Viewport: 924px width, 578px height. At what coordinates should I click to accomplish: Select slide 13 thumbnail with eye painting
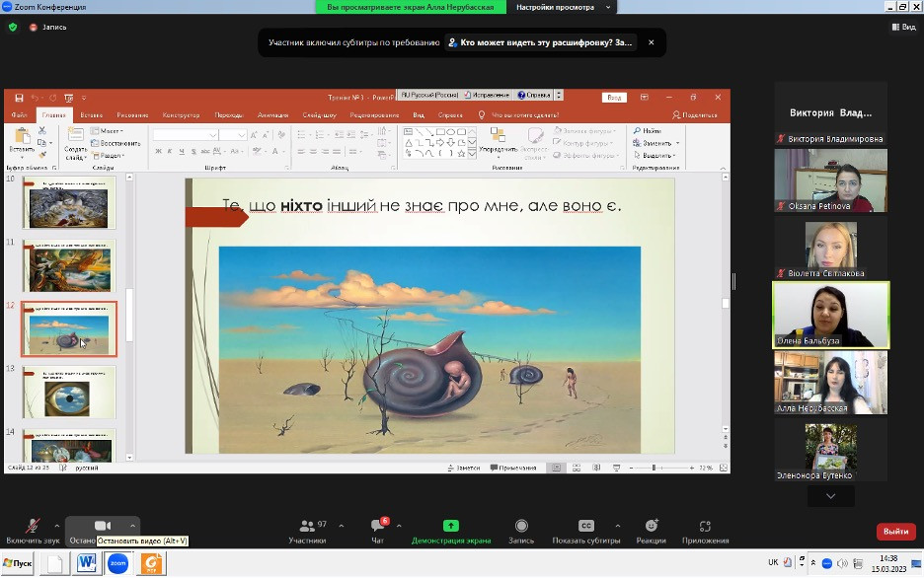pos(69,392)
